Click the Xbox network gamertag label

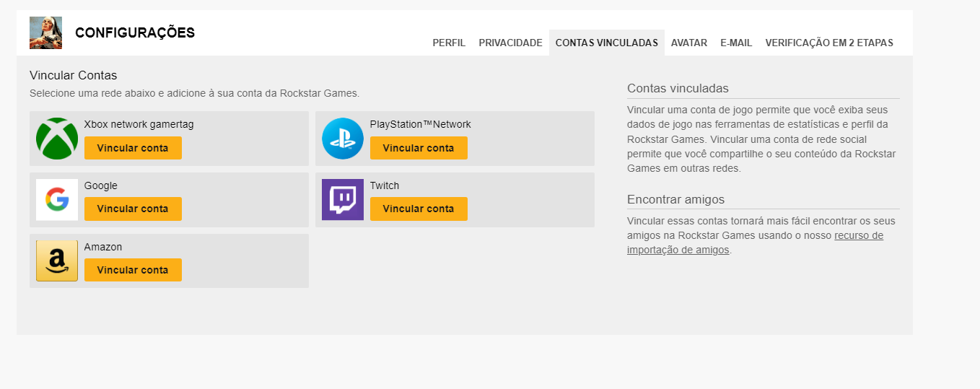point(139,124)
